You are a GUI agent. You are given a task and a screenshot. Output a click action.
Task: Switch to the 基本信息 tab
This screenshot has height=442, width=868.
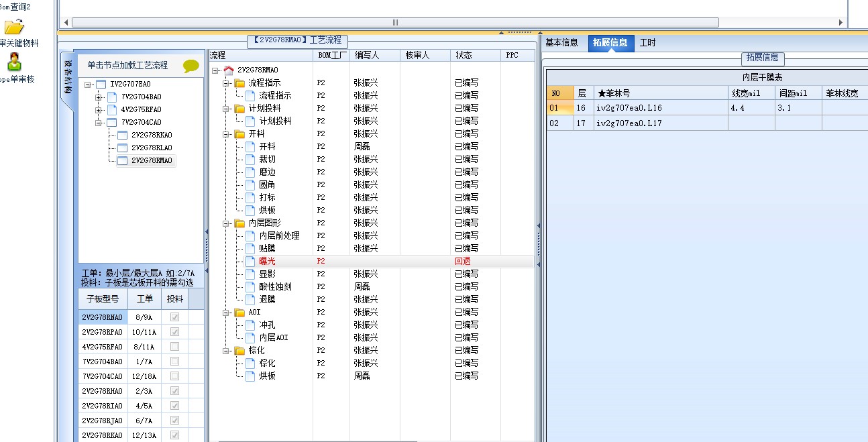click(x=561, y=42)
